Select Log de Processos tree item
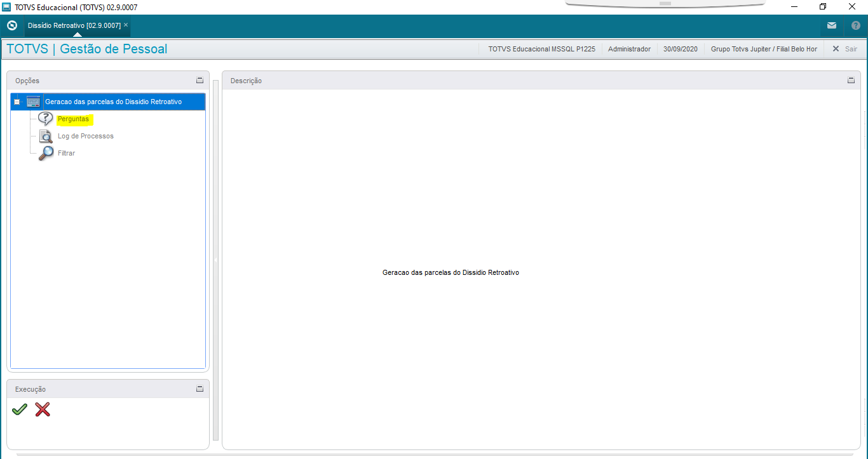 tap(86, 136)
